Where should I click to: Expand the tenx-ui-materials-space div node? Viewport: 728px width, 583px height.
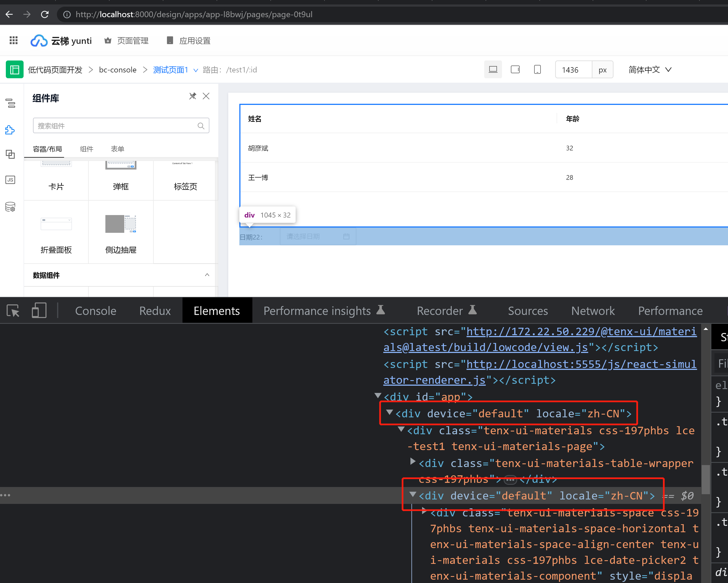click(424, 511)
